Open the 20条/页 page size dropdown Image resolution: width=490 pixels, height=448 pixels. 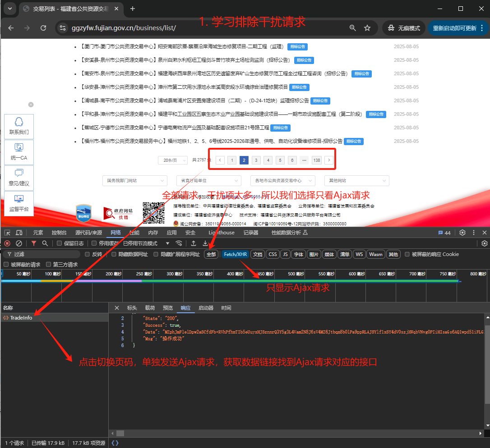coord(173,160)
